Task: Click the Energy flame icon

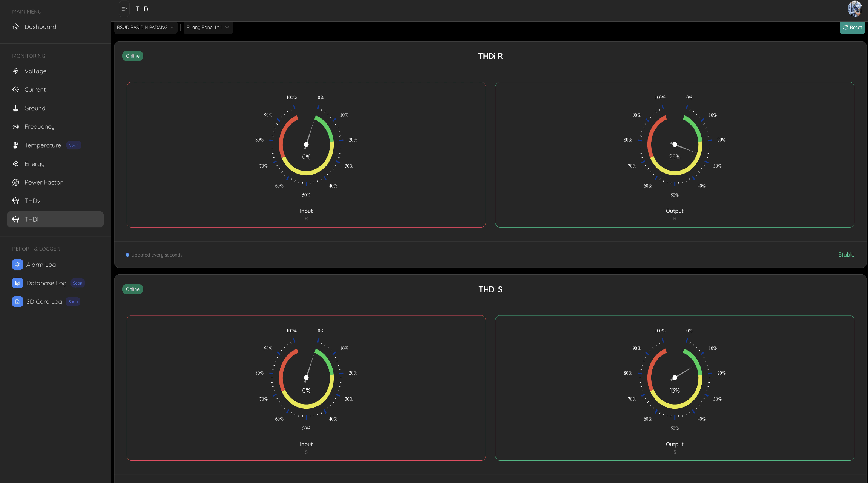Action: [x=15, y=164]
